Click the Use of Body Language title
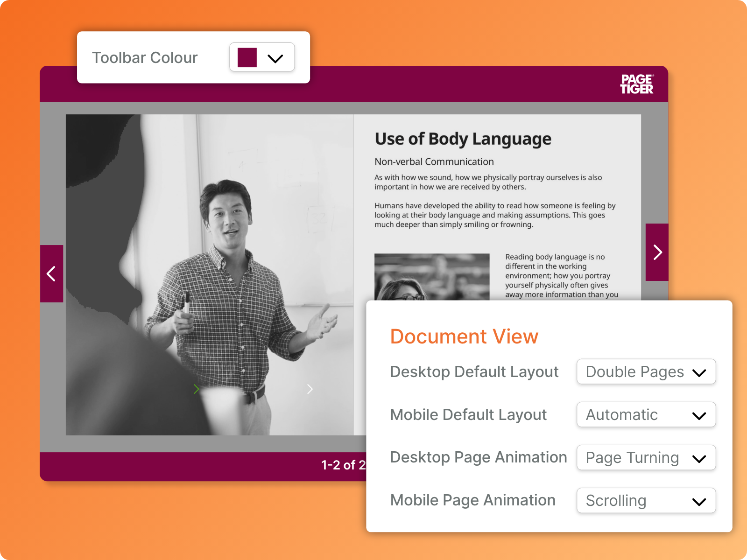The height and width of the screenshot is (560, 747). pyautogui.click(x=463, y=139)
